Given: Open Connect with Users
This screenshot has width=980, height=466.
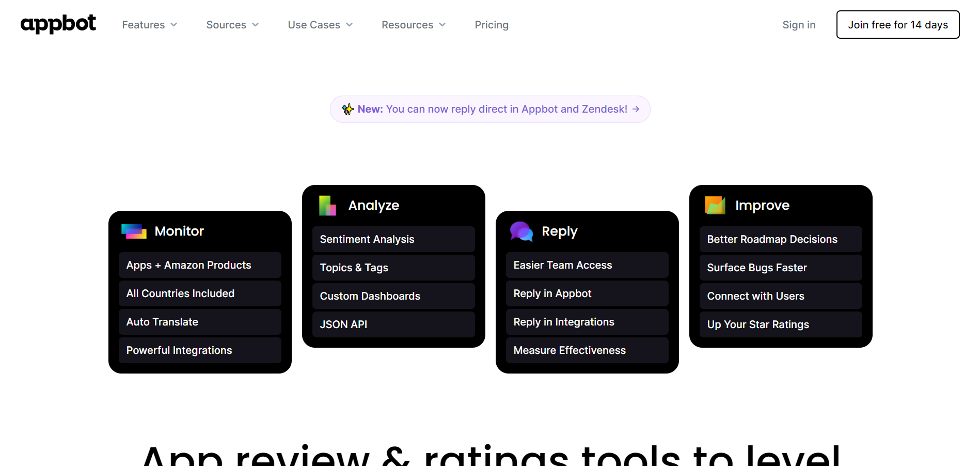Looking at the screenshot, I should click(x=781, y=296).
